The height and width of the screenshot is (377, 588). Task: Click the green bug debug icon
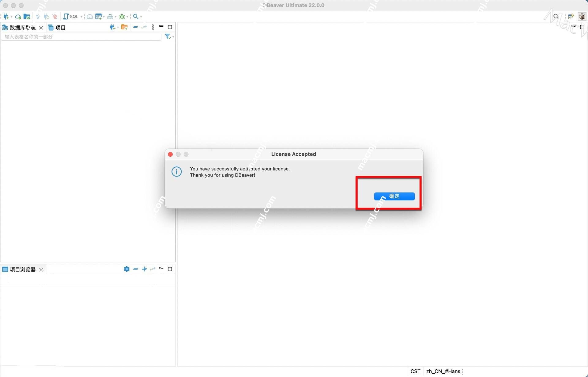[x=122, y=17]
